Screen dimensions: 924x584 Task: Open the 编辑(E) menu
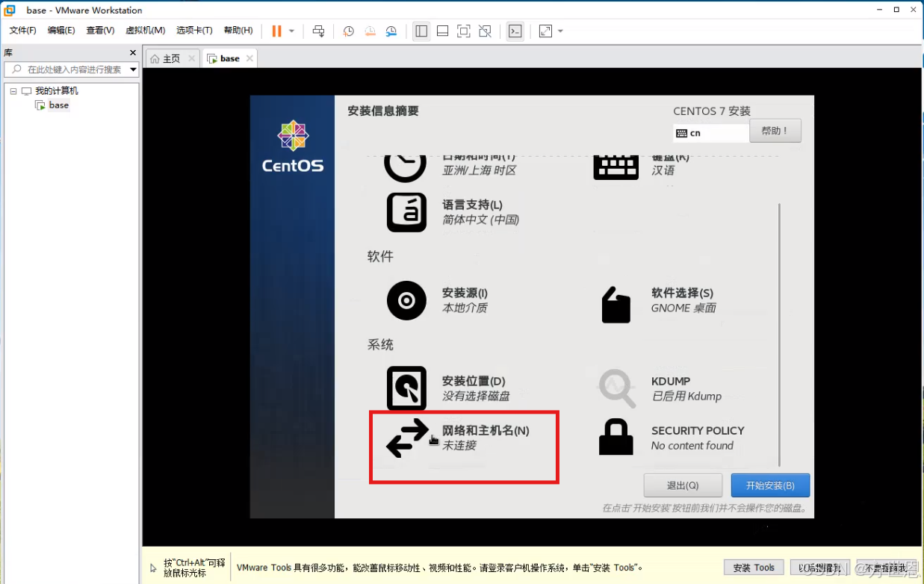click(61, 31)
